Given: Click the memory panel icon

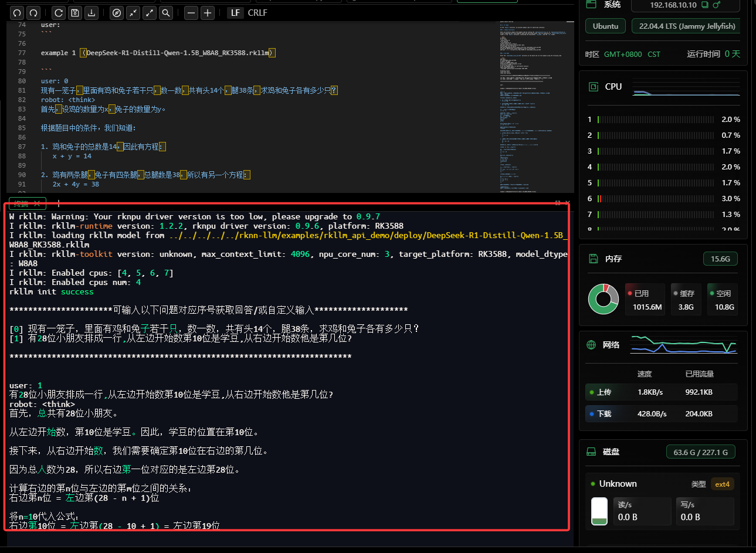Looking at the screenshot, I should 593,259.
